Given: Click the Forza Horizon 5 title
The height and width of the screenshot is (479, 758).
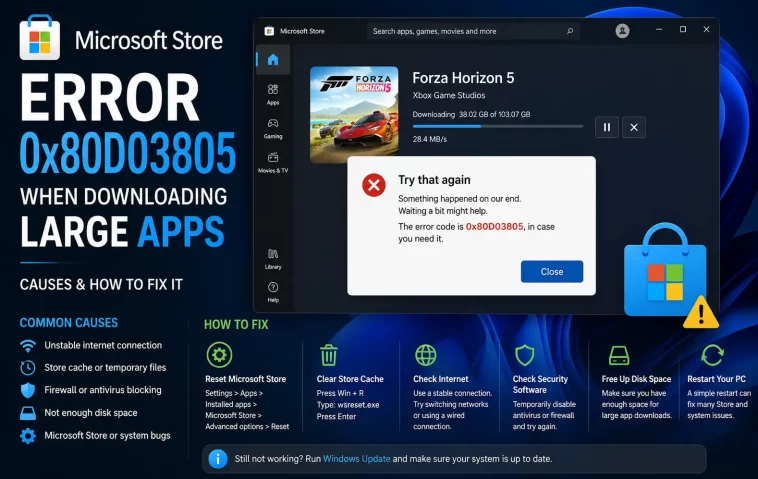Looking at the screenshot, I should coord(463,78).
